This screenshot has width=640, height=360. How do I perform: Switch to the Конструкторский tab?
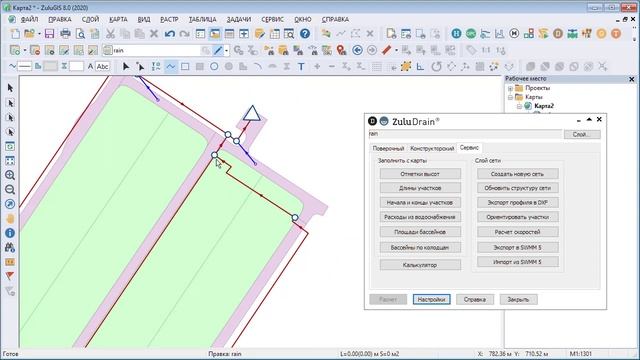(x=432, y=149)
